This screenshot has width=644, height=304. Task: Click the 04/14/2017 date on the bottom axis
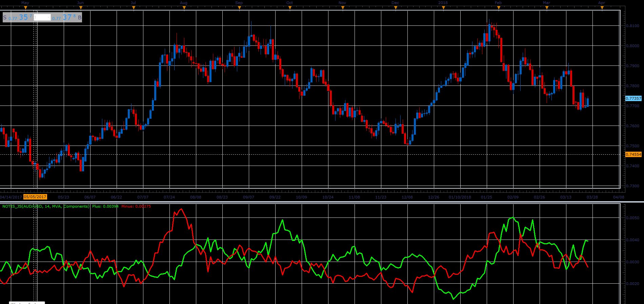point(11,197)
